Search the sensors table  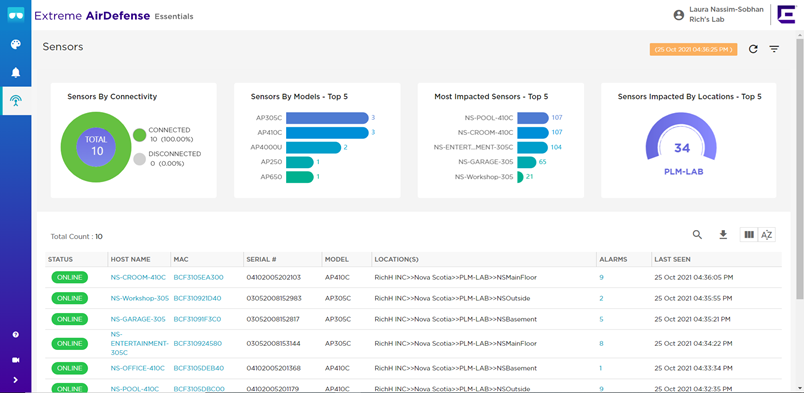point(697,234)
